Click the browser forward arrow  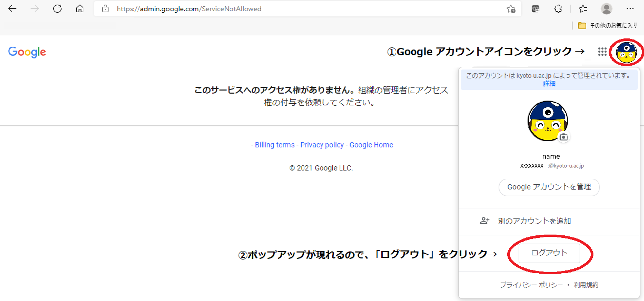click(x=35, y=9)
